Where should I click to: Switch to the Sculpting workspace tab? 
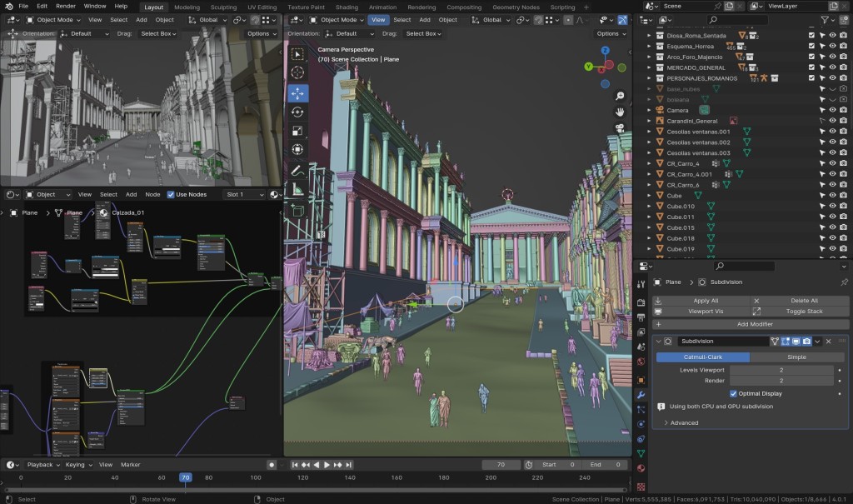[223, 7]
